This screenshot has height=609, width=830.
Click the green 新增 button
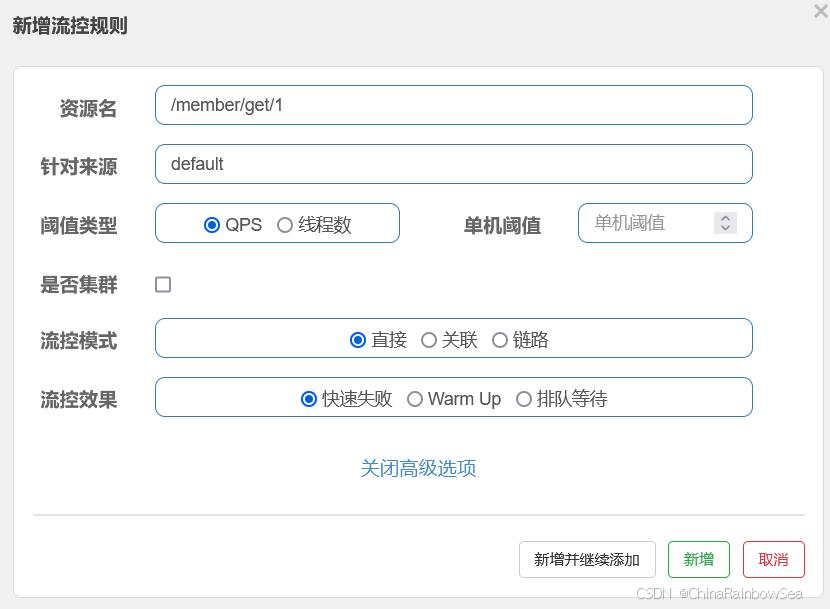[x=698, y=560]
